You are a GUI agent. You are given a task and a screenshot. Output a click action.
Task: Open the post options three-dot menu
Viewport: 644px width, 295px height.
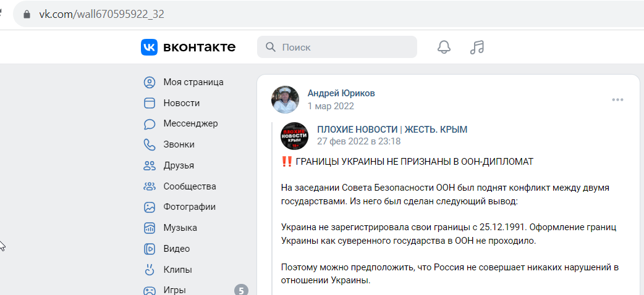pyautogui.click(x=617, y=100)
